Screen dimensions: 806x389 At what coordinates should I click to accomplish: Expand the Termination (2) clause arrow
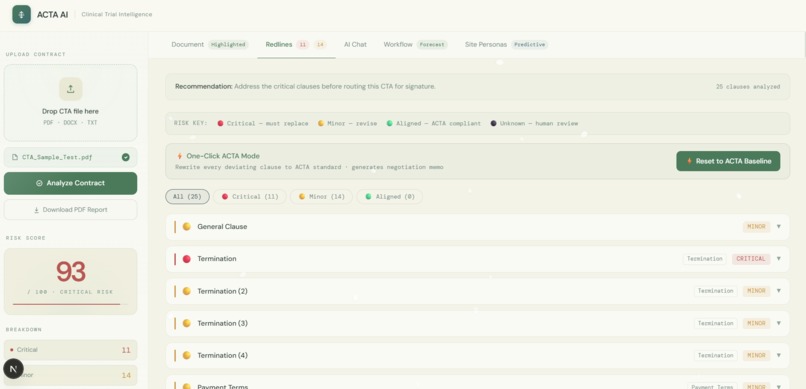click(779, 291)
